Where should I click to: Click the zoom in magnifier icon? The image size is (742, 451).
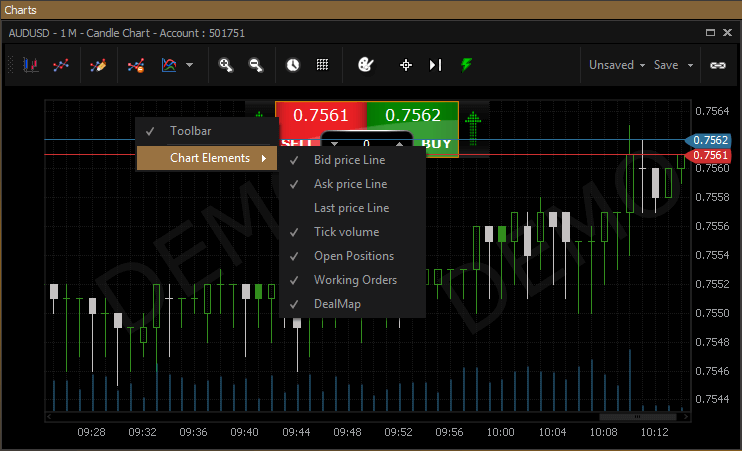(x=226, y=65)
